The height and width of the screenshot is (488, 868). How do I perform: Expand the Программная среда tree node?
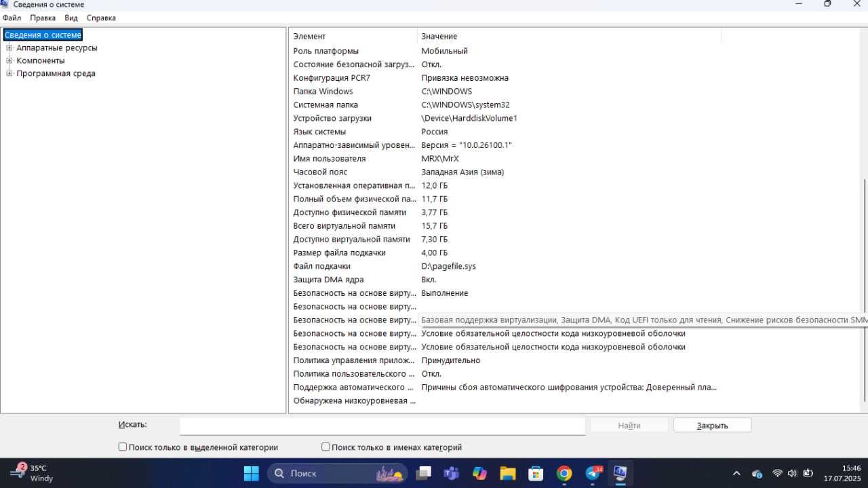(x=9, y=73)
